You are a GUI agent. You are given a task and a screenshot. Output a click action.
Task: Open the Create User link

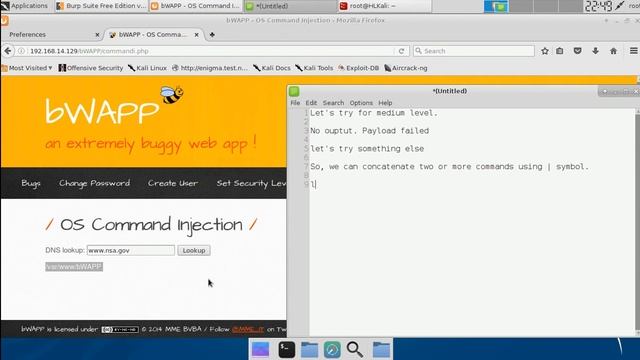[173, 183]
